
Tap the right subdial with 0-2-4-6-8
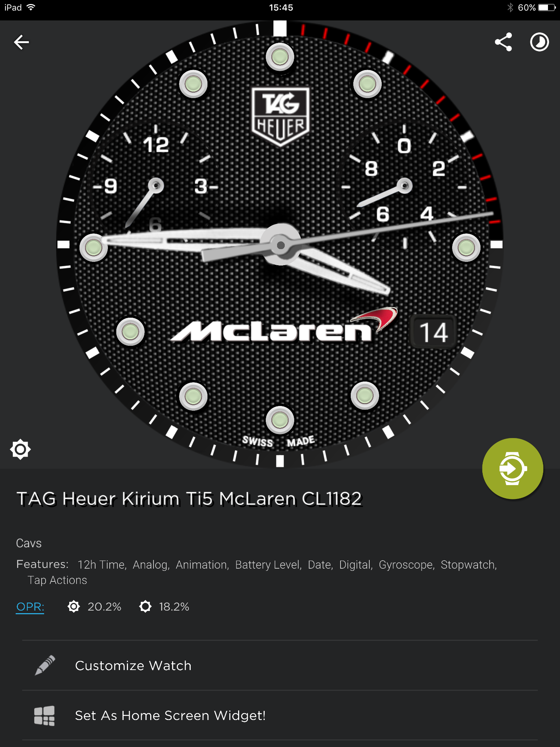point(404,186)
